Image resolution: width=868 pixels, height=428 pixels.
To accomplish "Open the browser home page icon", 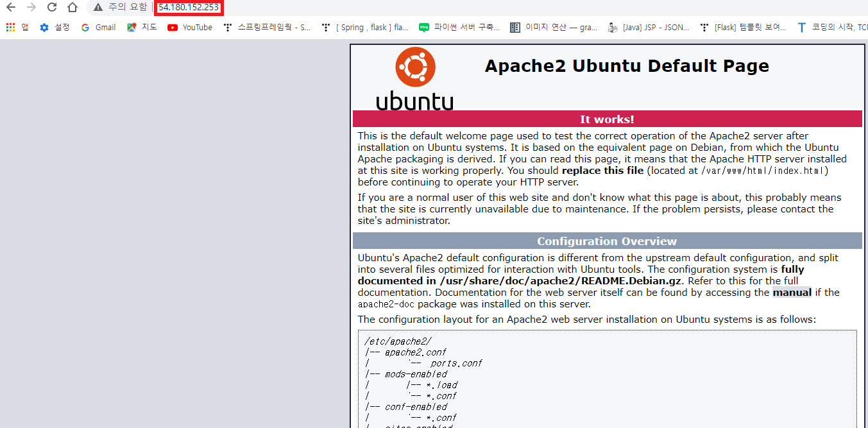I will coord(72,7).
